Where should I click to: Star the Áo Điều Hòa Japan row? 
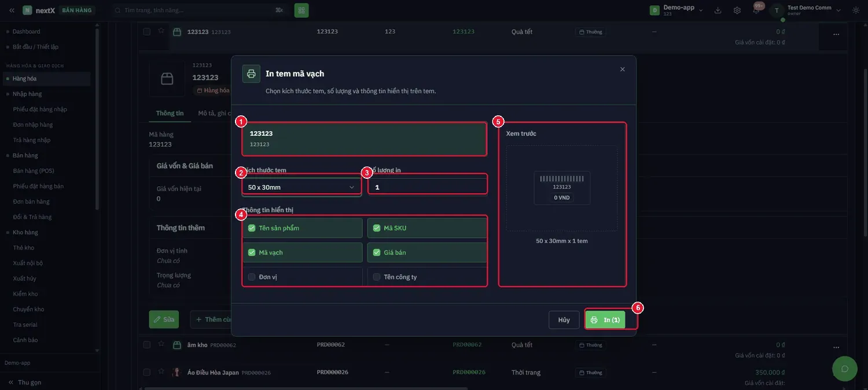click(x=161, y=372)
